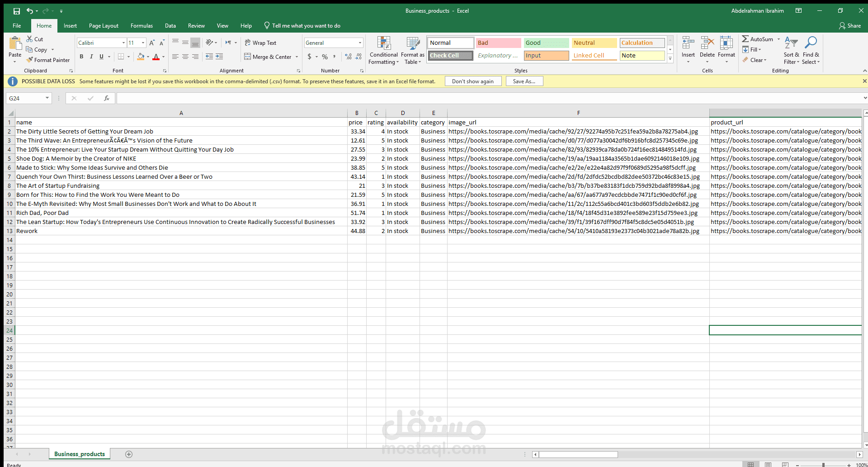Screen dimensions: 868x467
Task: Click the Paste clipboard icon
Action: (x=15, y=44)
